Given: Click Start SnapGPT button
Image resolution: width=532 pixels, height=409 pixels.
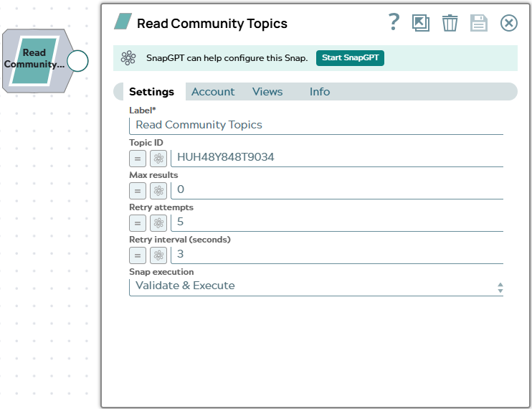Looking at the screenshot, I should pyautogui.click(x=350, y=58).
